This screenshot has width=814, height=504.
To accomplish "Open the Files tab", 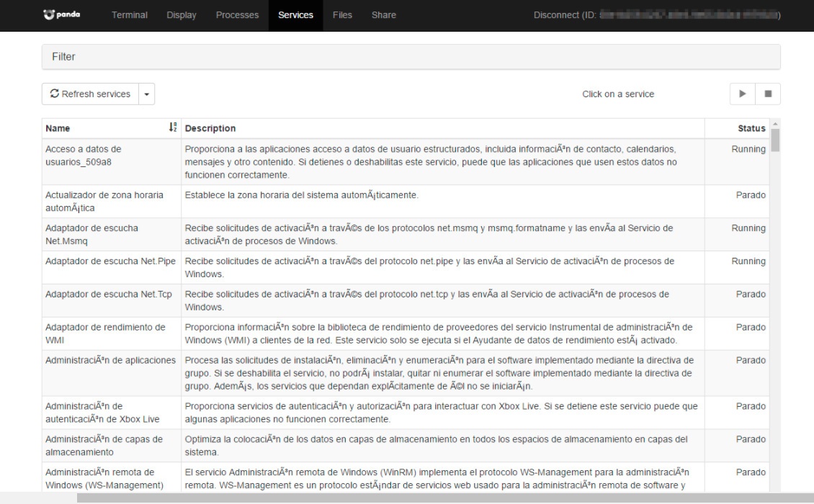I will 342,15.
